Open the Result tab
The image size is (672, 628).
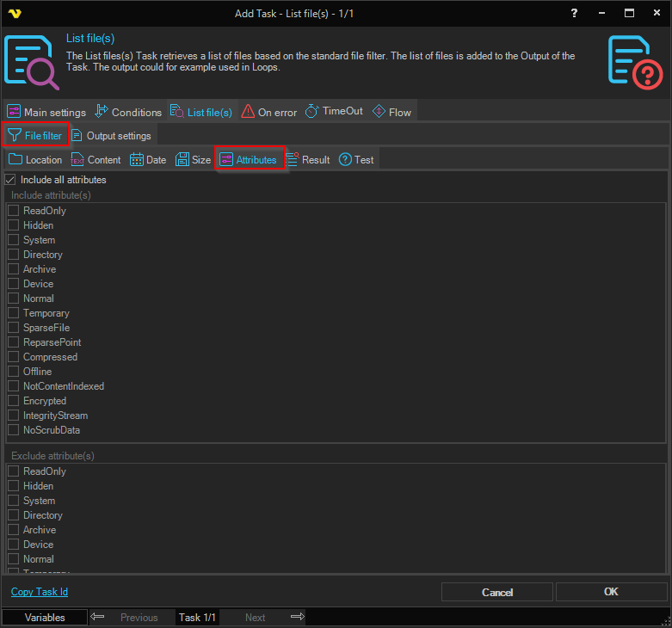[307, 160]
